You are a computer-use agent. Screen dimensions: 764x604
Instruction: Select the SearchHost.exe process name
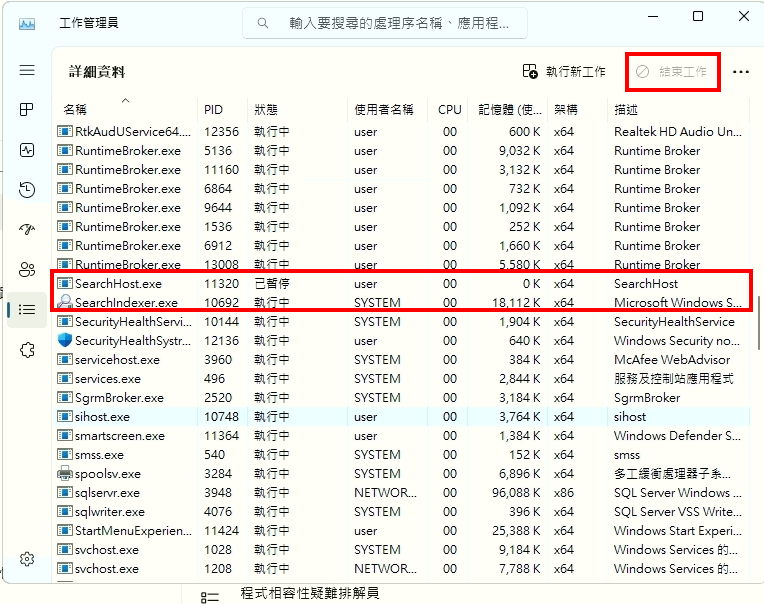pyautogui.click(x=118, y=283)
